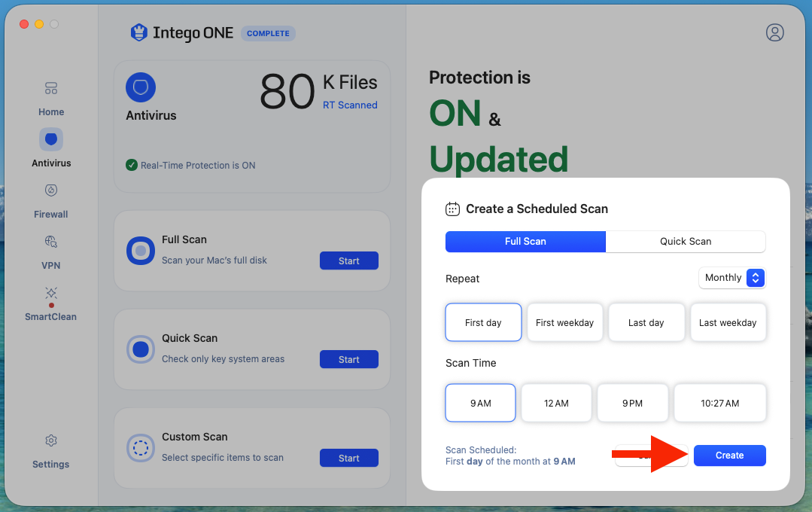Click the 'Scan your Mac's full disk' text
Screen dimensions: 812x512
point(214,261)
